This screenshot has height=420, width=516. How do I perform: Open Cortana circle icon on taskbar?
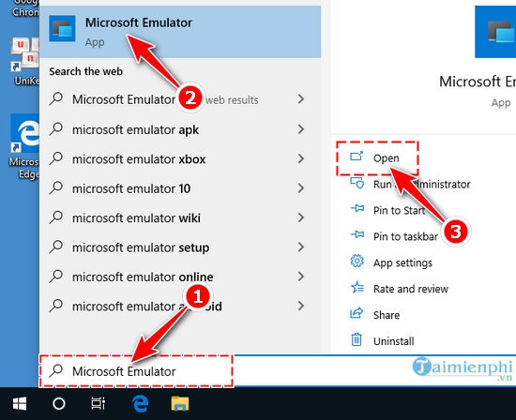[x=59, y=403]
